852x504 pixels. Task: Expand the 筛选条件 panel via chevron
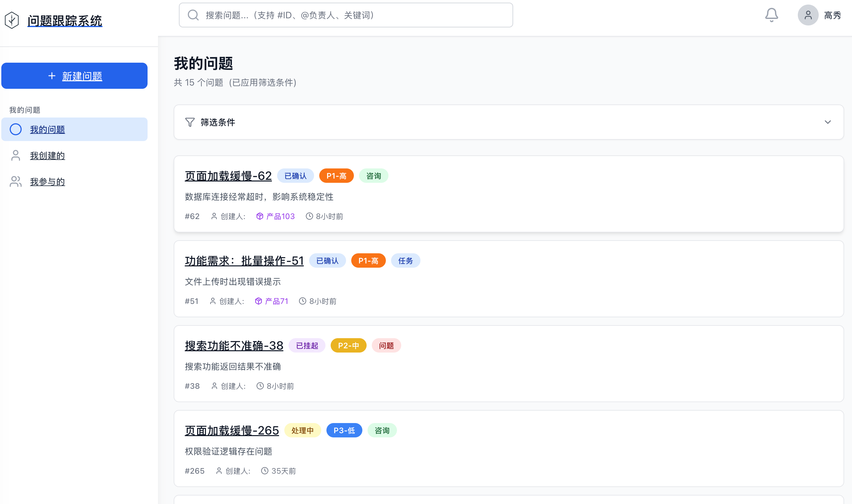[828, 122]
